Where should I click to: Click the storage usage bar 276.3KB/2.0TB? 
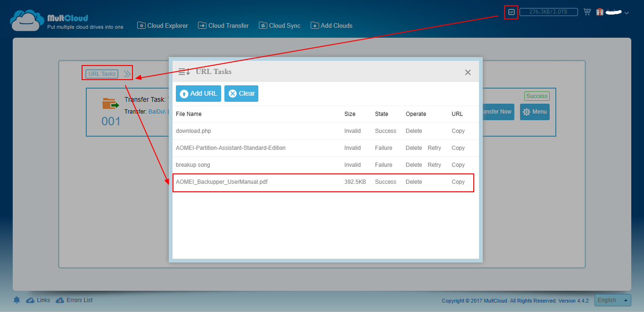pos(548,12)
